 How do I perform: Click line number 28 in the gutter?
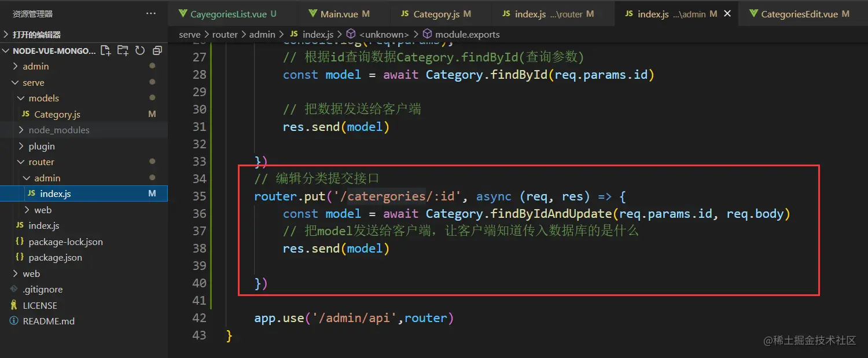(199, 75)
